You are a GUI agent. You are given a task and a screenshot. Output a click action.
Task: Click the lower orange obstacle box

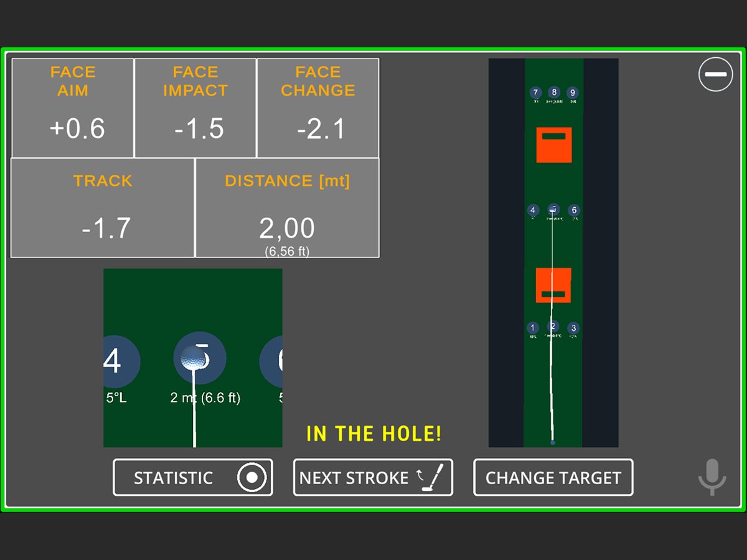click(x=553, y=286)
